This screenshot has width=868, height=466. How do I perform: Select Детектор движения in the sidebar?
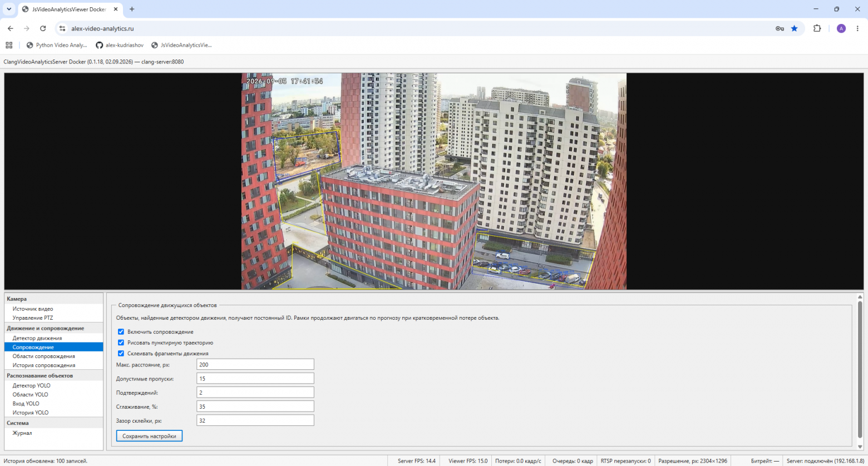53,338
